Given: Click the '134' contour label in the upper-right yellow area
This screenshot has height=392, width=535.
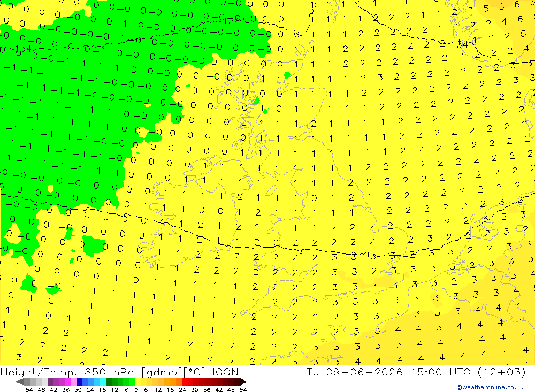Looking at the screenshot, I should [x=459, y=44].
